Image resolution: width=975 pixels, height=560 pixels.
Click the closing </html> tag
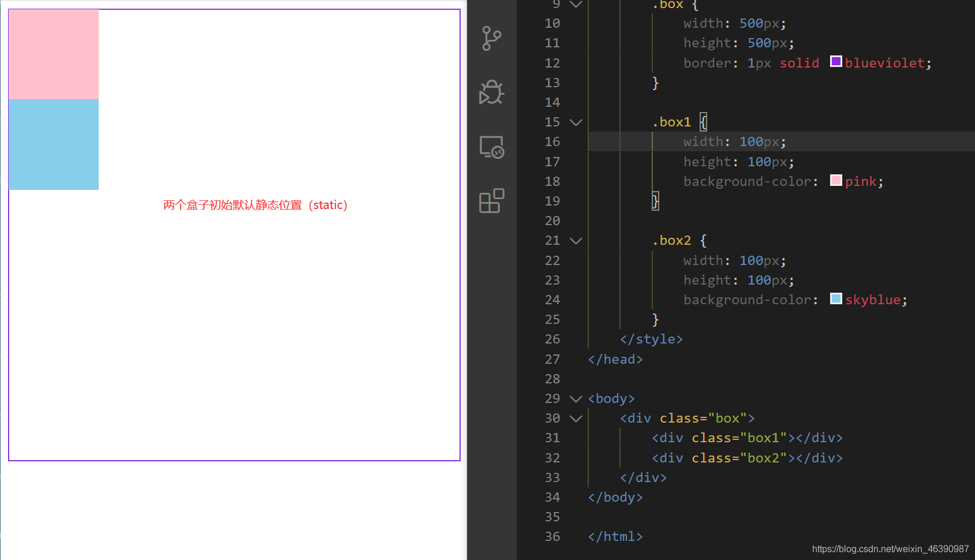(615, 537)
